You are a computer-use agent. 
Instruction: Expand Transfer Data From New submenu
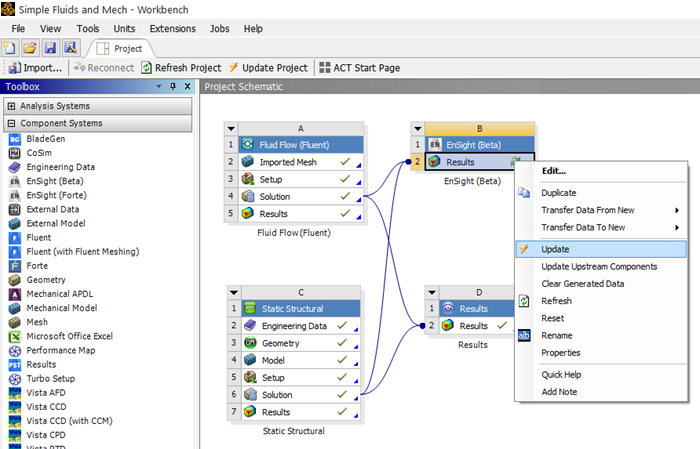pyautogui.click(x=601, y=210)
